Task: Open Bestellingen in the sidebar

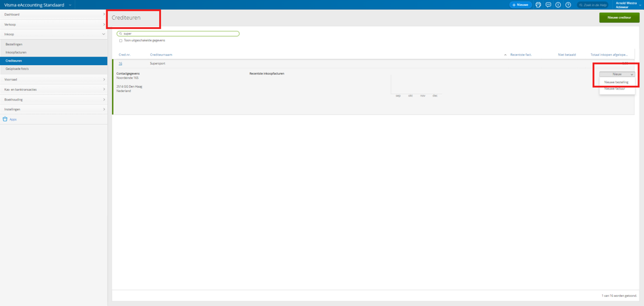Action: coord(14,44)
